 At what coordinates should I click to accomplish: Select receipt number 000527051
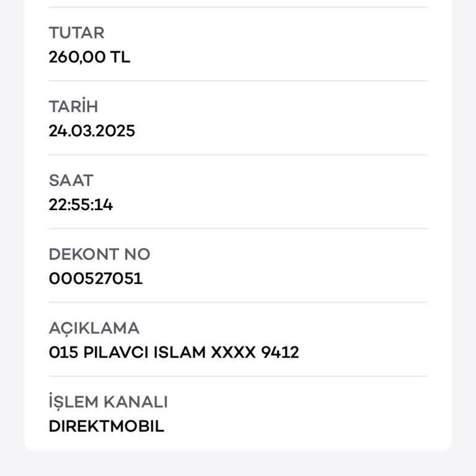pyautogui.click(x=95, y=278)
